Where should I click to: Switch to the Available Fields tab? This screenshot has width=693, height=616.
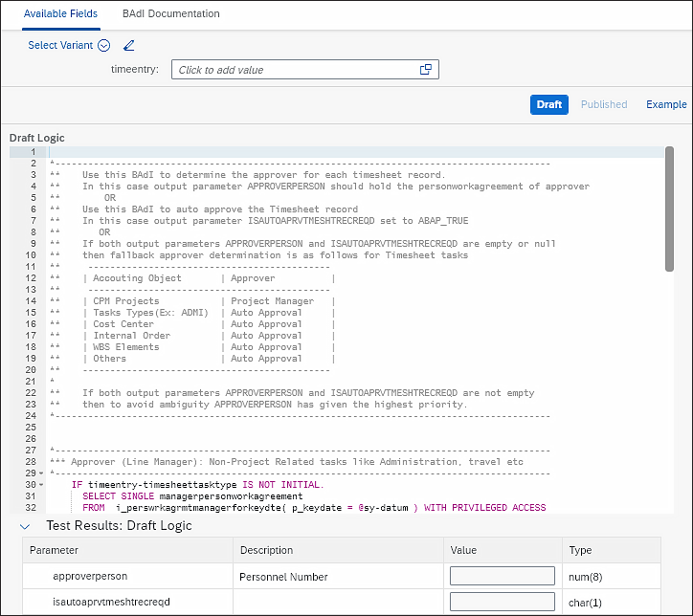60,13
